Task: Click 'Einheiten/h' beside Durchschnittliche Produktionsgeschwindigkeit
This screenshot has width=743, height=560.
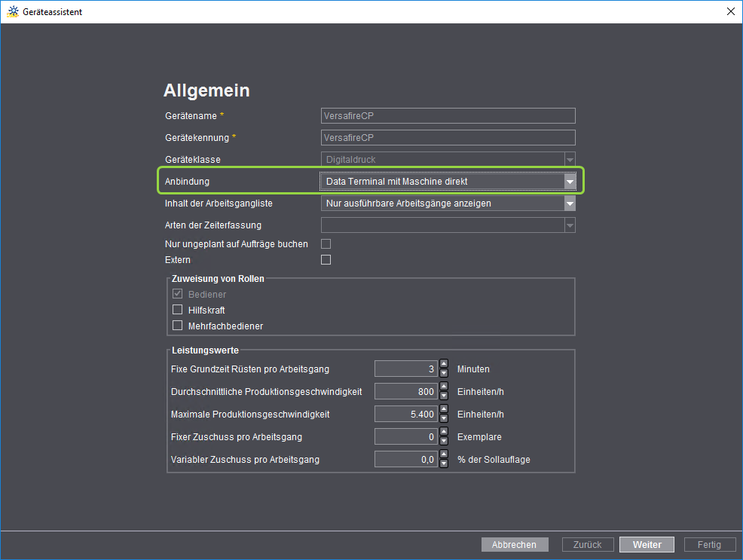Action: coord(481,392)
